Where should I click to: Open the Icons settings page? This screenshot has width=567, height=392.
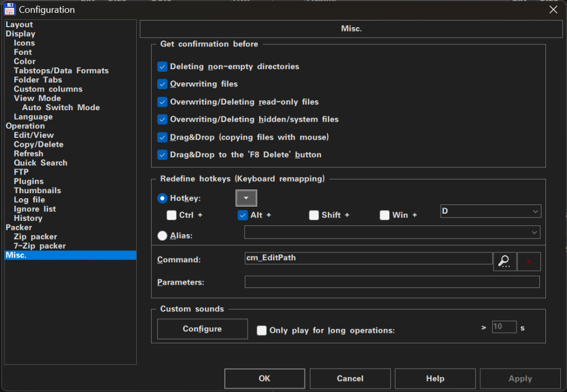point(24,43)
